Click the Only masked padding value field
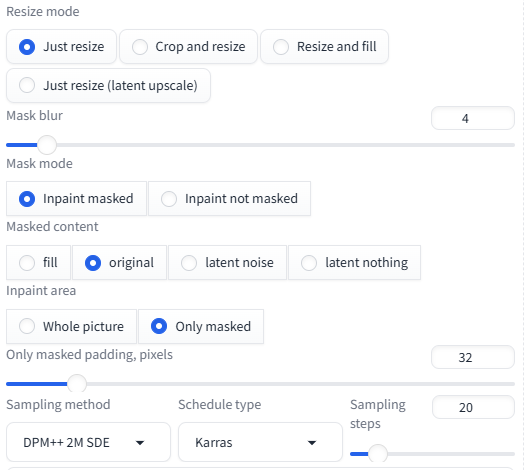527x470 pixels. [x=473, y=357]
